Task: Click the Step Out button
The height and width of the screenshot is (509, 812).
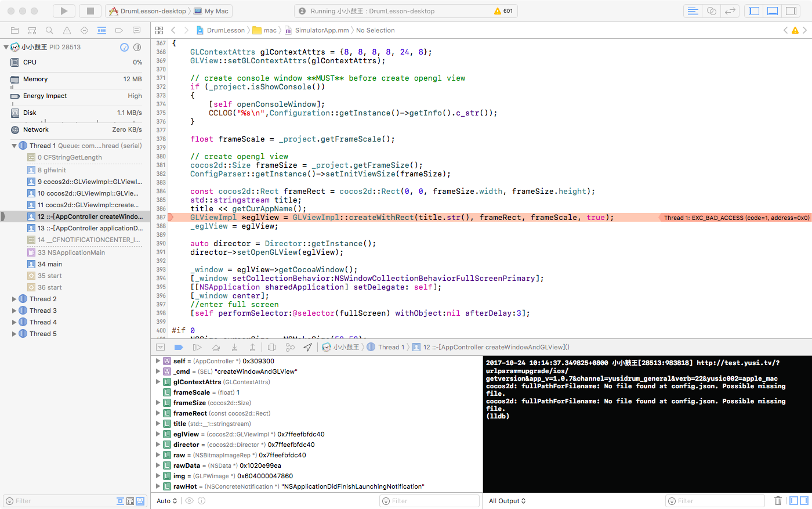Action: tap(253, 347)
